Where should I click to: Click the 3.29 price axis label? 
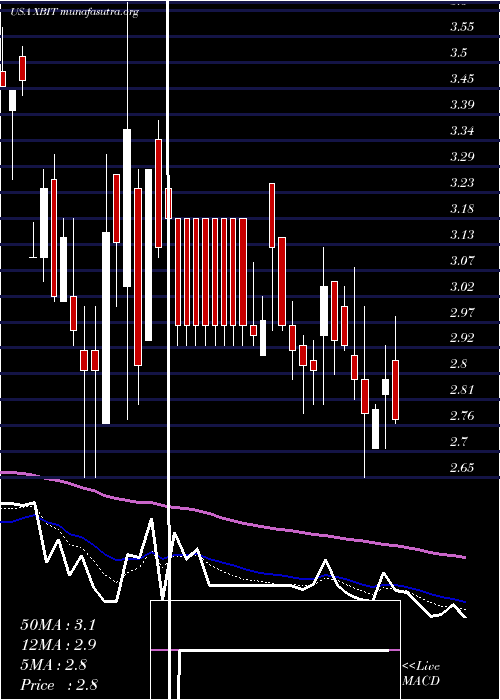pyautogui.click(x=462, y=157)
